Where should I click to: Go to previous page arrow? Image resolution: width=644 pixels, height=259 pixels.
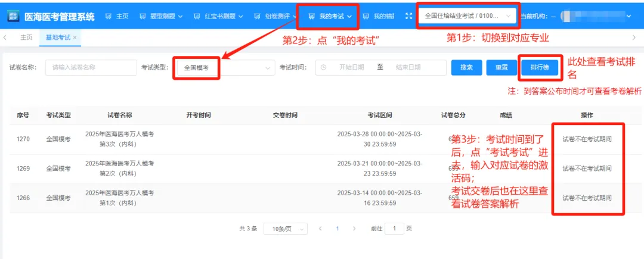320,229
